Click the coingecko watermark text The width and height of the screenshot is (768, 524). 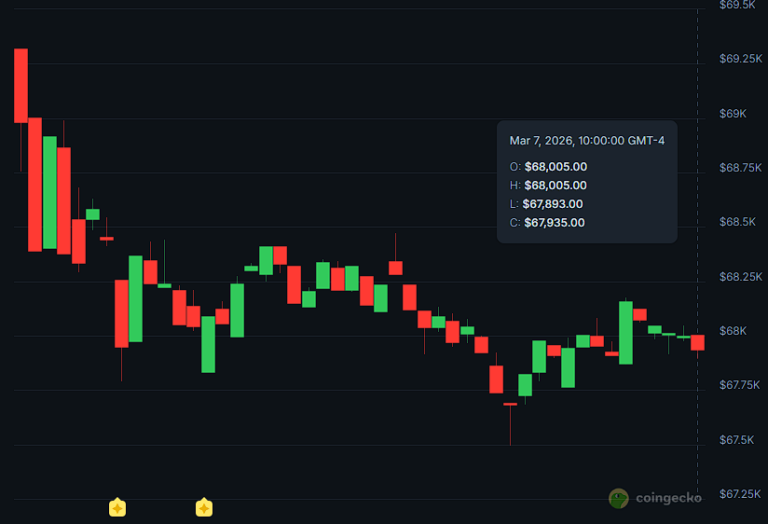[x=667, y=497]
